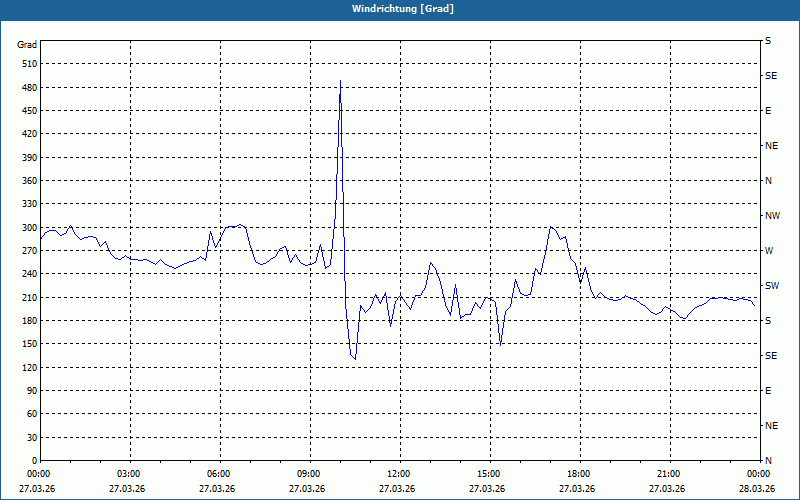This screenshot has height=500, width=800.
Task: Select the 0 value on the y-axis
Action: point(33,461)
